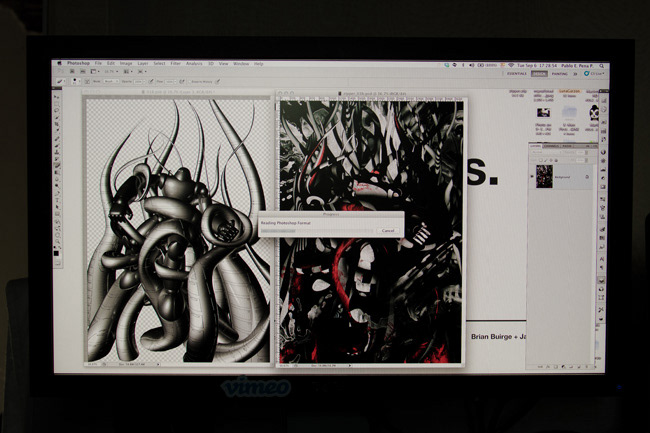Open the zoom level dropdown in the application bar

click(111, 72)
